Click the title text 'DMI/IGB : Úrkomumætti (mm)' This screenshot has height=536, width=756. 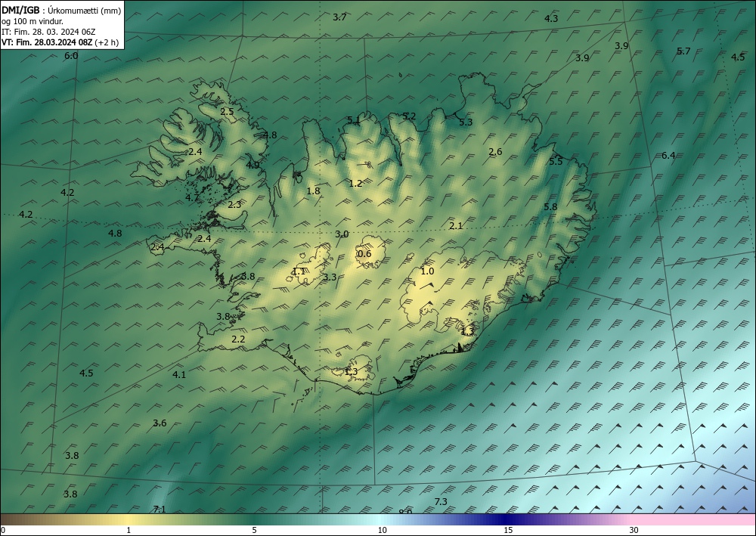tap(61, 10)
